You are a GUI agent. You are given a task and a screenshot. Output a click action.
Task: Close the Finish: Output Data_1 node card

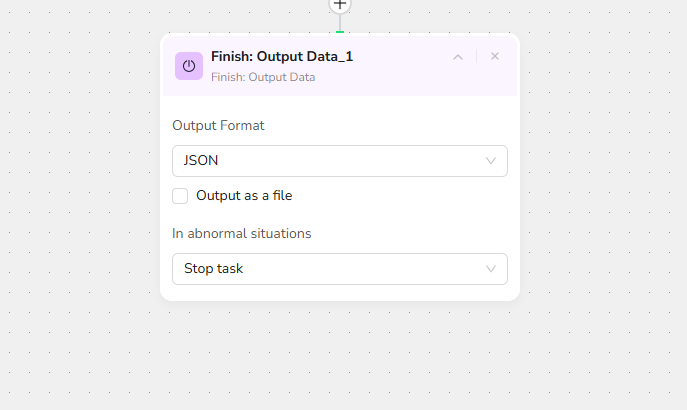click(x=495, y=57)
